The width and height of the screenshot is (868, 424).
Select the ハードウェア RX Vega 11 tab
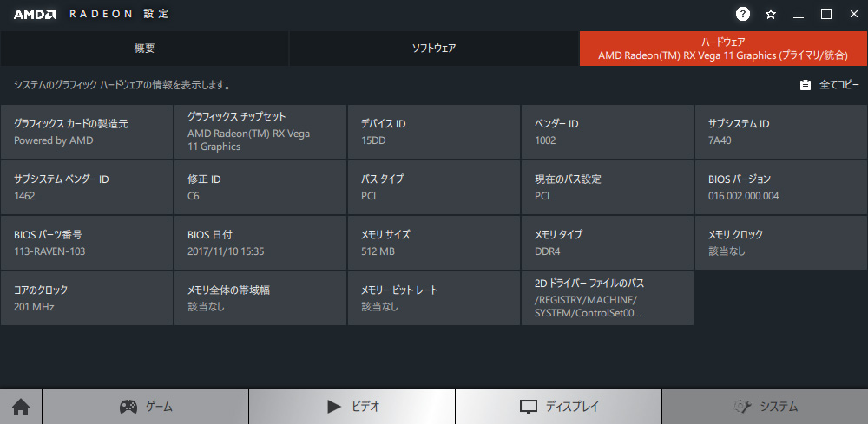click(724, 48)
